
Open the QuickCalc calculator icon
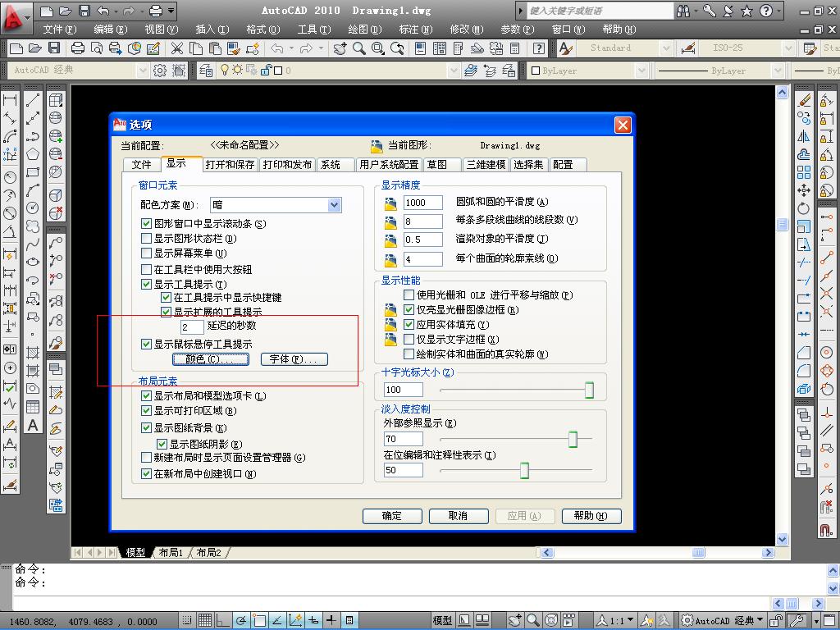515,48
